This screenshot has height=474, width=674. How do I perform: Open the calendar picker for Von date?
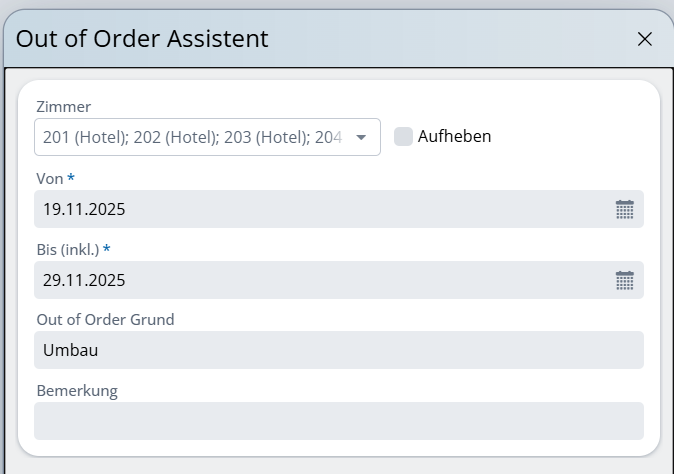pyautogui.click(x=625, y=209)
